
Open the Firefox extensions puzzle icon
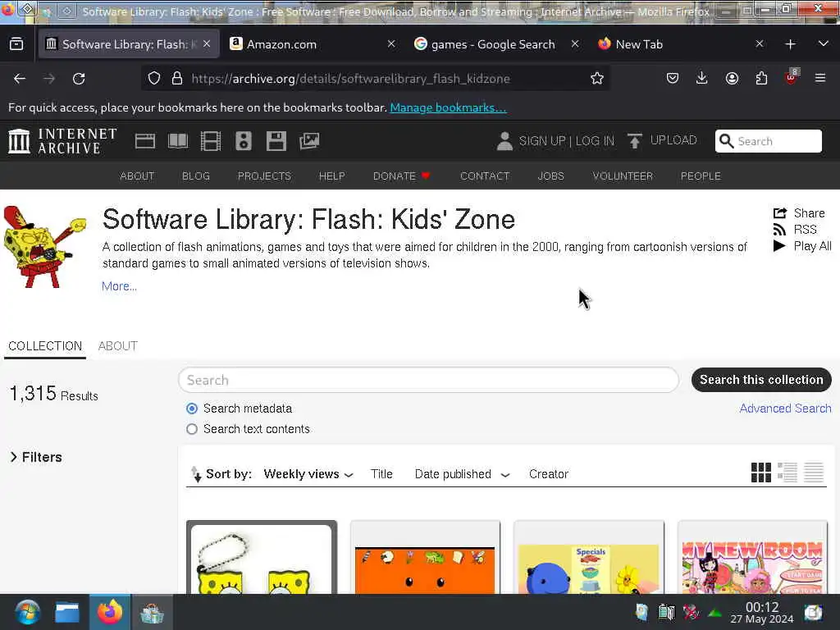[761, 78]
